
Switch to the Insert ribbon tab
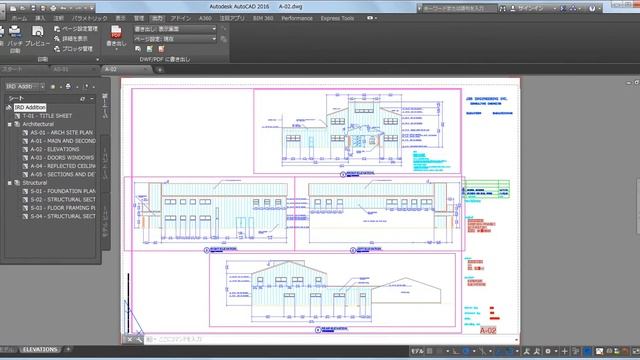(40, 18)
